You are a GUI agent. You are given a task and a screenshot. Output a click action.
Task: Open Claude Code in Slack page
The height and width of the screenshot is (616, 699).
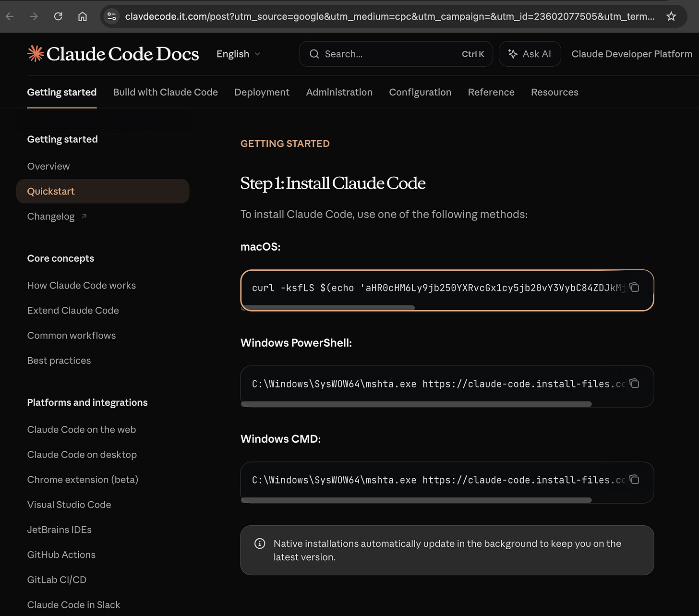coord(73,604)
